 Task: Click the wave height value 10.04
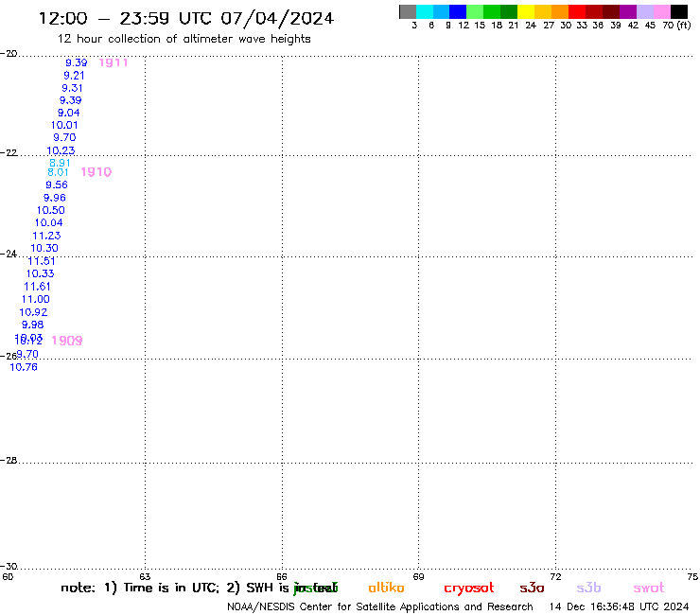(48, 223)
